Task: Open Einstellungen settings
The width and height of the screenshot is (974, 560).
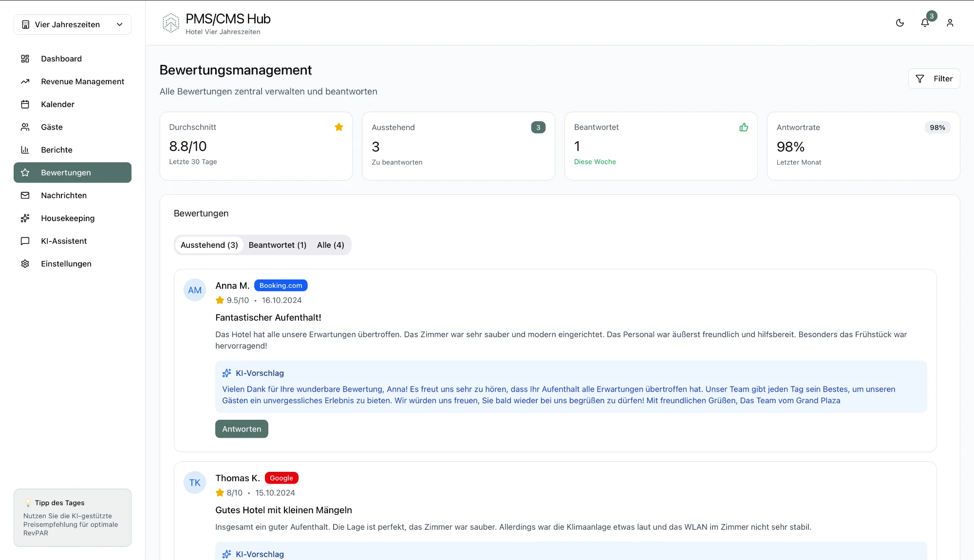Action: [x=66, y=263]
